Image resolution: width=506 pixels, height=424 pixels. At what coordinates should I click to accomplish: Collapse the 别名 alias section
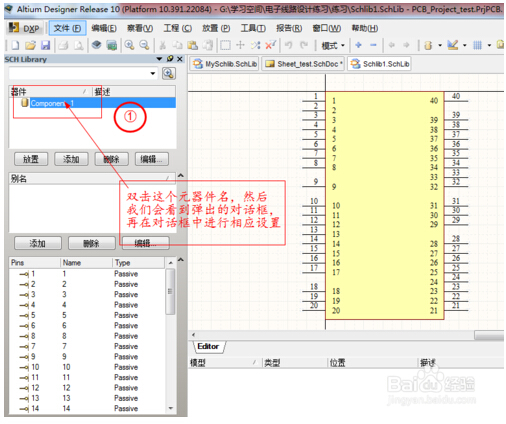click(x=181, y=175)
